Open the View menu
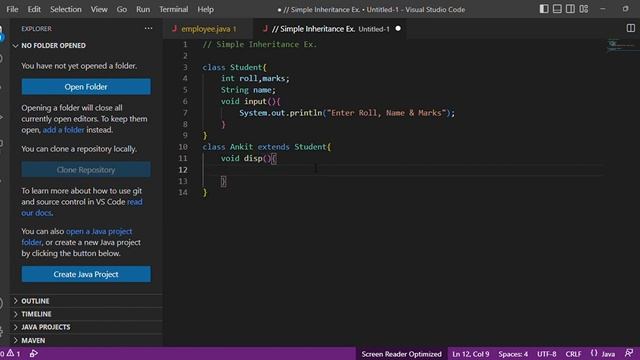Image resolution: width=640 pixels, height=360 pixels. pos(99,9)
